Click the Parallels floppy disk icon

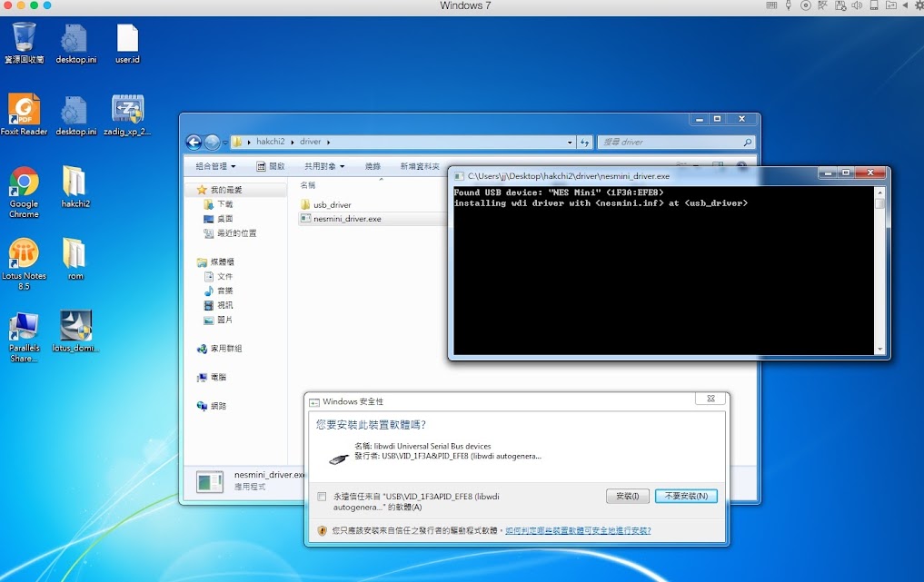pyautogui.click(x=840, y=5)
